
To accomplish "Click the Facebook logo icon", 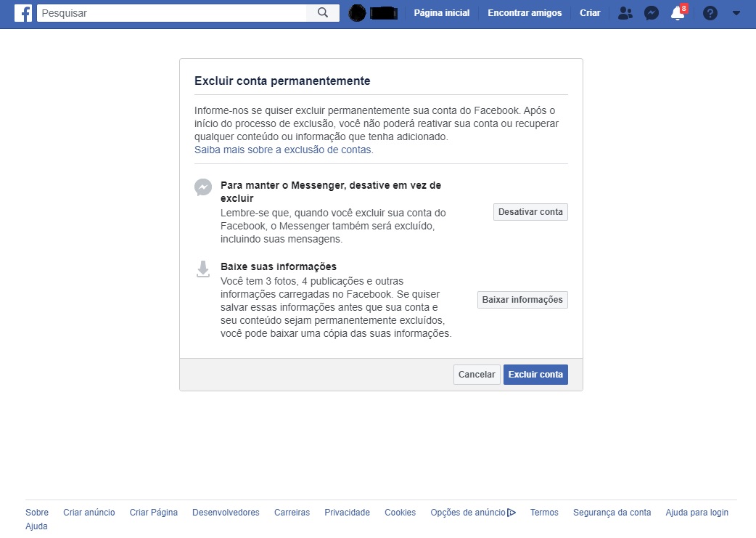I will (x=23, y=13).
